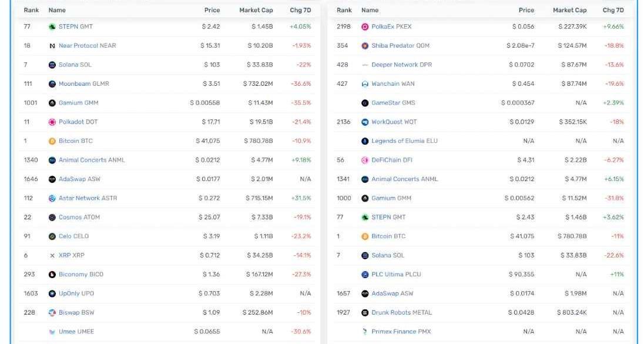Viewport: 644px width, 344px height.
Task: Follow the Legends of Elumia ELU link
Action: pos(404,141)
